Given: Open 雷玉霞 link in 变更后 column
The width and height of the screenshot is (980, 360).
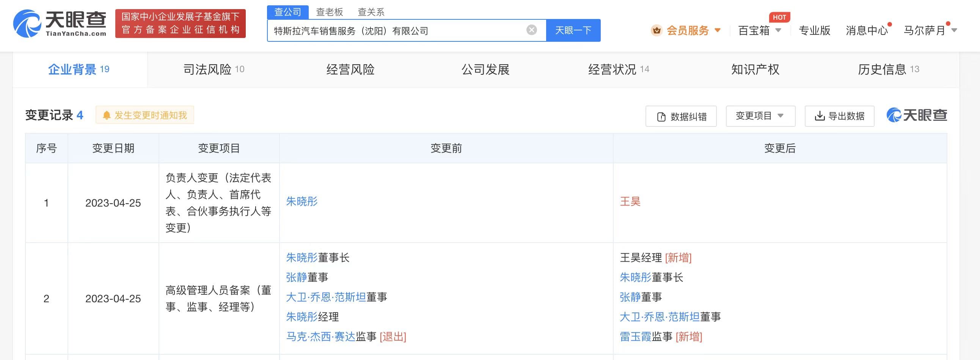Looking at the screenshot, I should (x=636, y=337).
